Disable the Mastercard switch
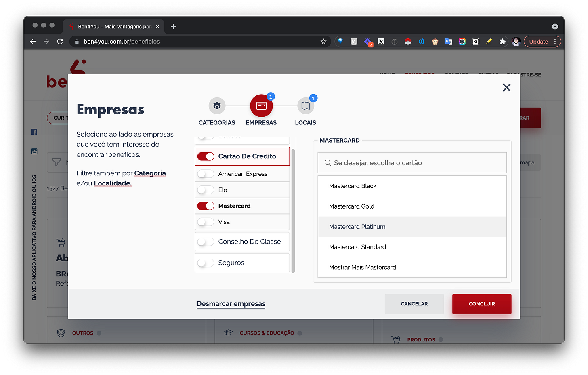 tap(206, 206)
